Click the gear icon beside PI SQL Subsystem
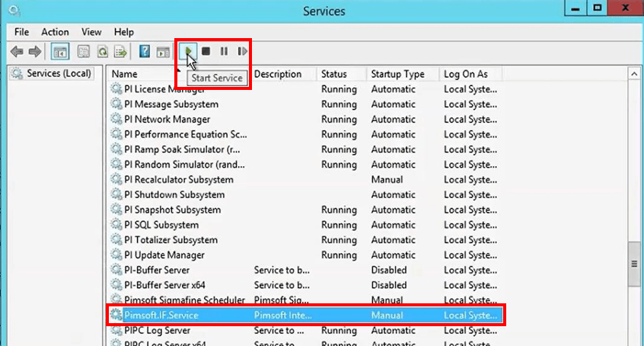Image resolution: width=644 pixels, height=346 pixels. (x=116, y=225)
